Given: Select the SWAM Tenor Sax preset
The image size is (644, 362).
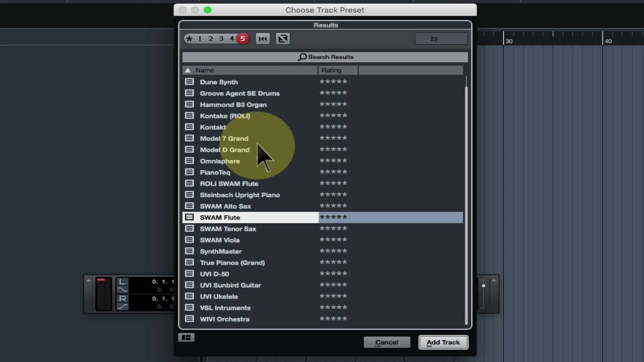Looking at the screenshot, I should pos(228,229).
